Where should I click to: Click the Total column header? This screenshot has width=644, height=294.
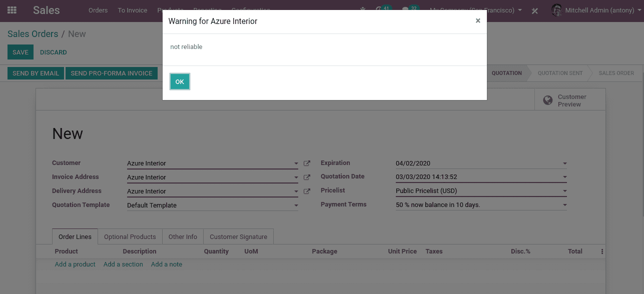575,251
